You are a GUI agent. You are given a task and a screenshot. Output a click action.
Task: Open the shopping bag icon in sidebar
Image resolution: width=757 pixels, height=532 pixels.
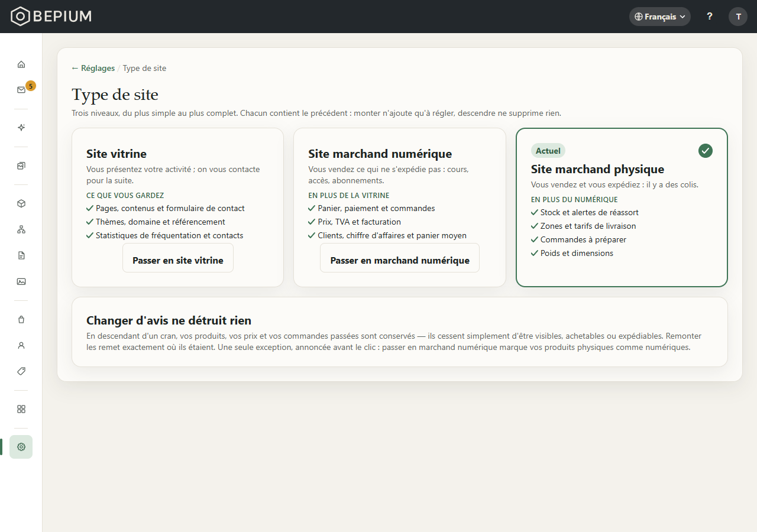pyautogui.click(x=21, y=319)
